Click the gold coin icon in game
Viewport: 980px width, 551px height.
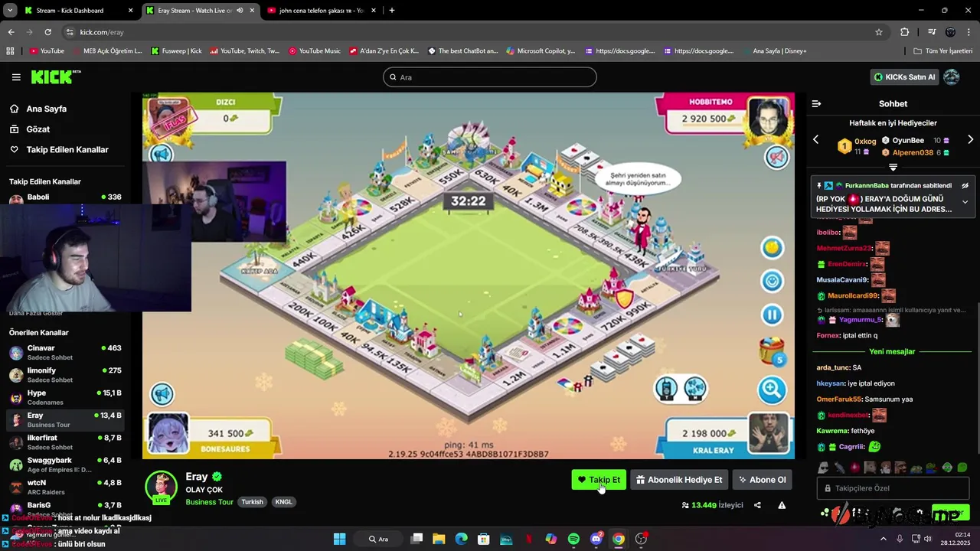click(772, 247)
